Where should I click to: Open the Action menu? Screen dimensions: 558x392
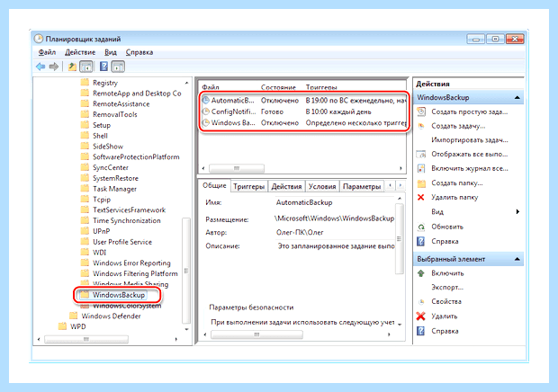pos(80,52)
